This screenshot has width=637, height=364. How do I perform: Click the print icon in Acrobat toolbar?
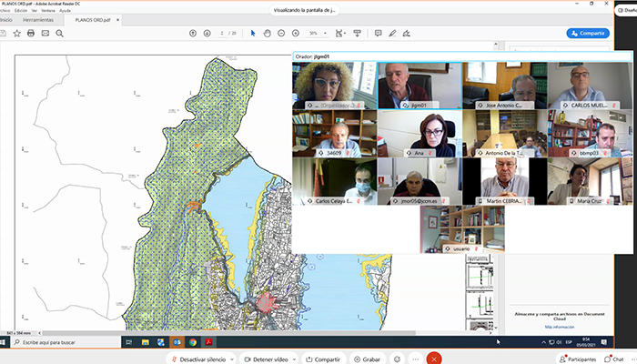(x=31, y=33)
